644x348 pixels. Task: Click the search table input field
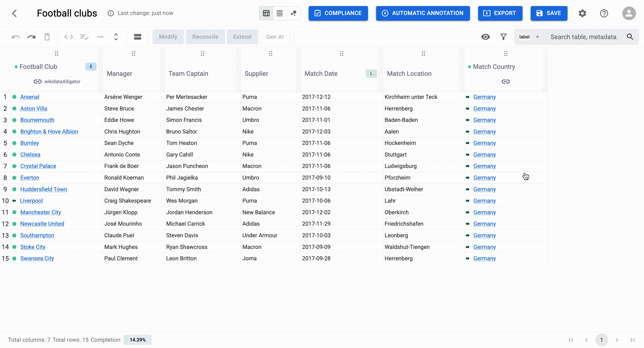(x=585, y=37)
